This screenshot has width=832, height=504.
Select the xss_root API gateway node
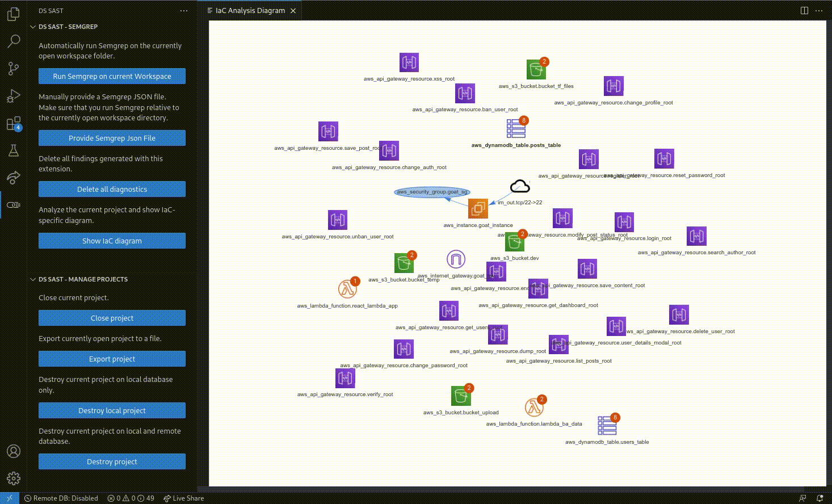tap(409, 62)
